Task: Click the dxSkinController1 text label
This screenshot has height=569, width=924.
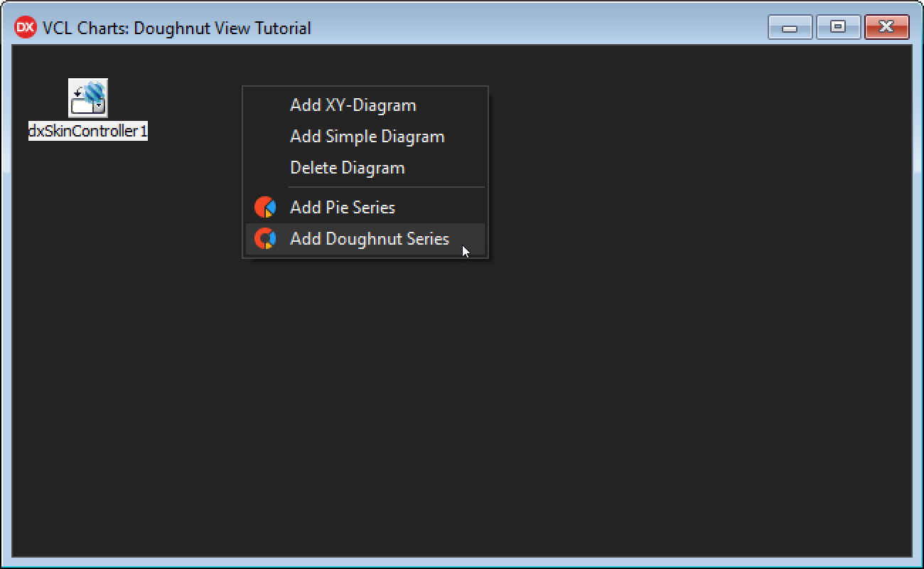Action: point(87,132)
